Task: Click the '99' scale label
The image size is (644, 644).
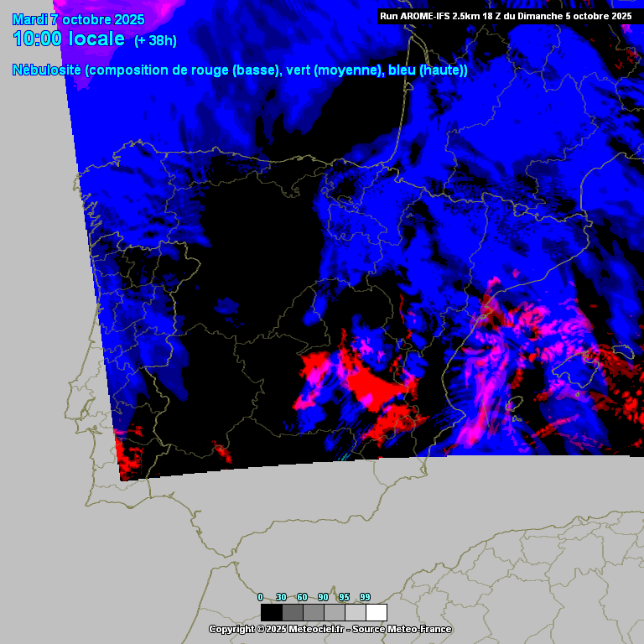Action: tap(365, 597)
